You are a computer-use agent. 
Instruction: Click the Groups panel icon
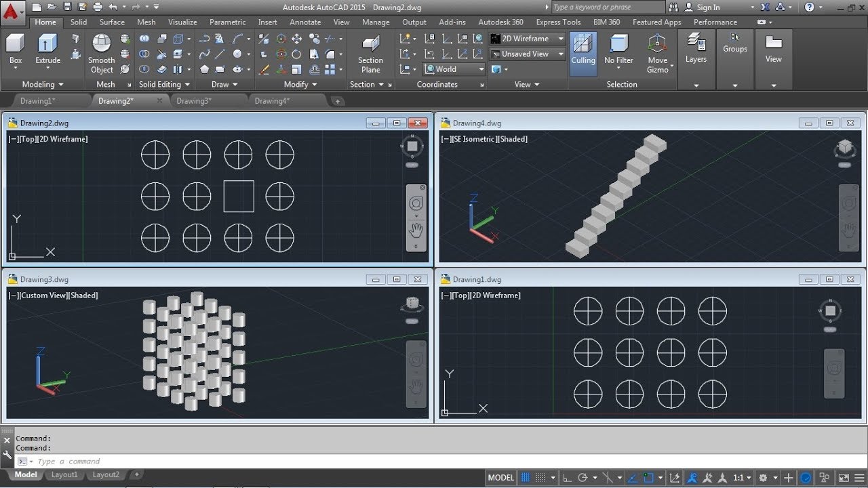[x=734, y=39]
